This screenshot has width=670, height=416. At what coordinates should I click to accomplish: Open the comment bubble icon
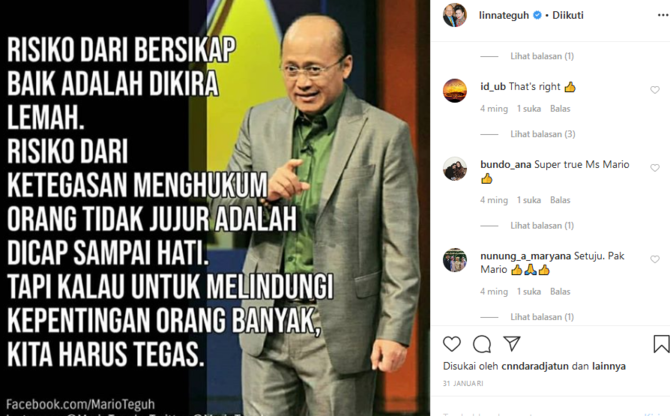pos(482,344)
